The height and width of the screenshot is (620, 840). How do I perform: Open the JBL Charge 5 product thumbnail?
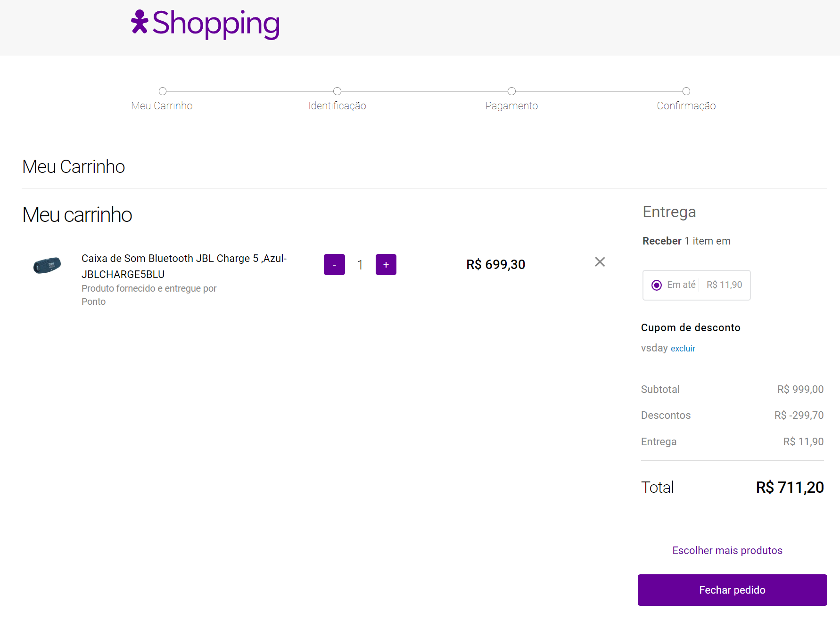click(x=47, y=265)
